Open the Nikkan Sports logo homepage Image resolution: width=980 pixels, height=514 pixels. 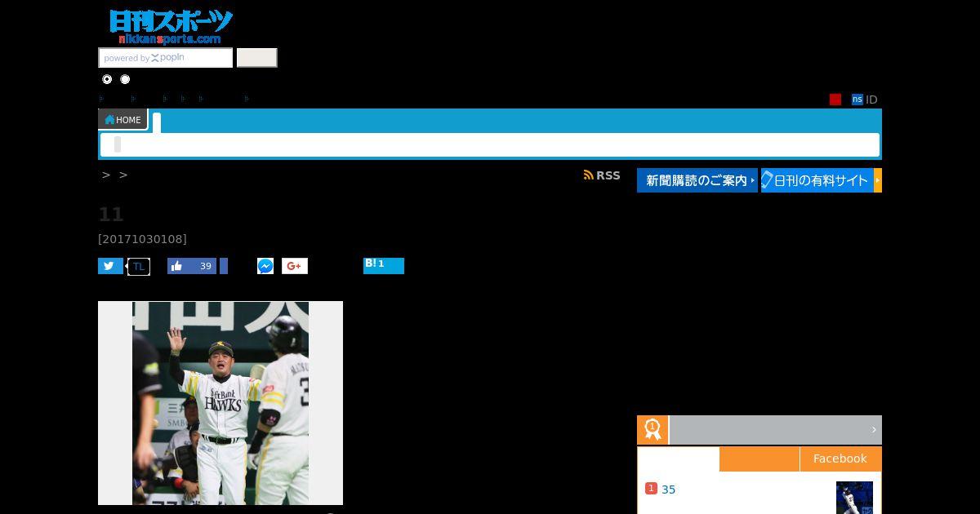[x=171, y=27]
